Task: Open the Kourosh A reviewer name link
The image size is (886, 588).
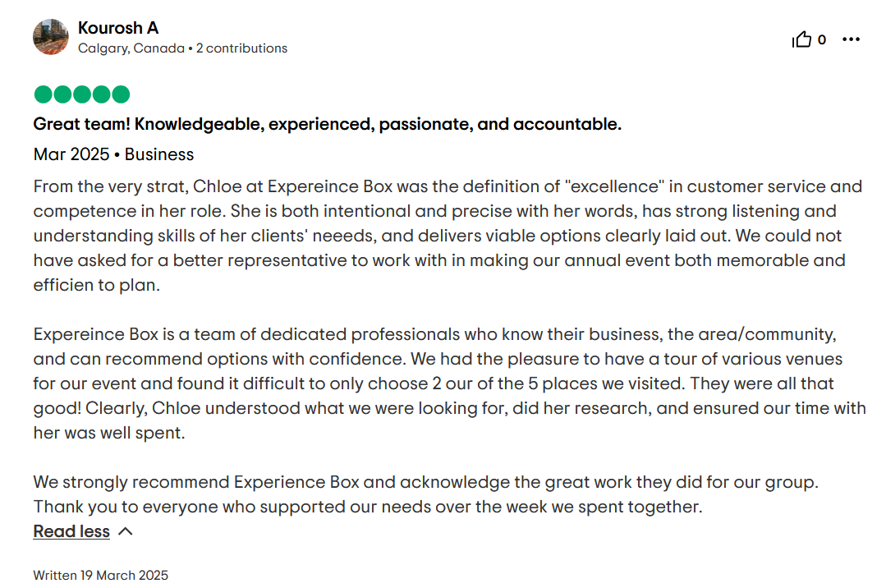Action: [x=117, y=28]
